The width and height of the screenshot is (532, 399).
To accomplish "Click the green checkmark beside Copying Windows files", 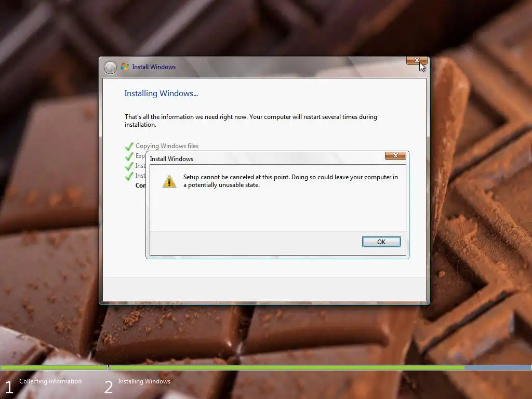I will [x=129, y=147].
